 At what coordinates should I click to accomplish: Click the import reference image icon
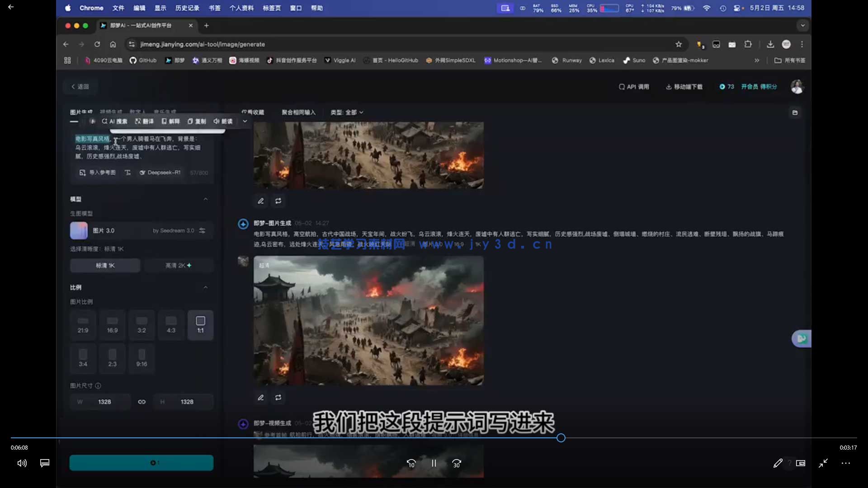coord(82,173)
